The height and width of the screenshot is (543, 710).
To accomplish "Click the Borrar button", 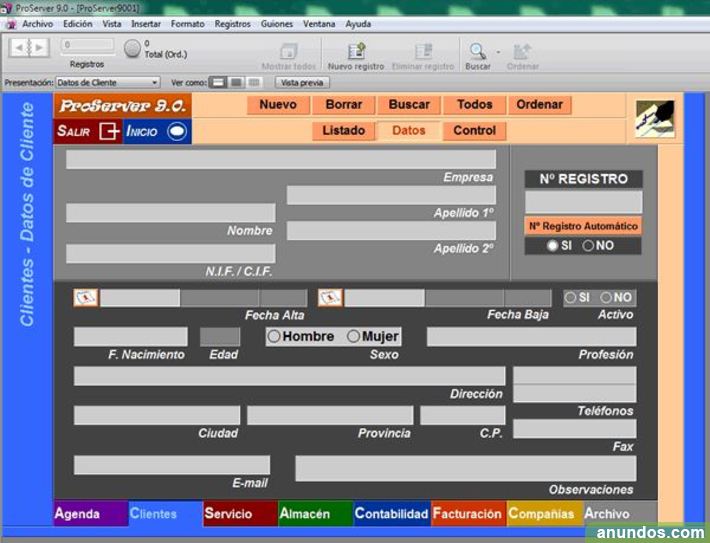I will [x=344, y=105].
